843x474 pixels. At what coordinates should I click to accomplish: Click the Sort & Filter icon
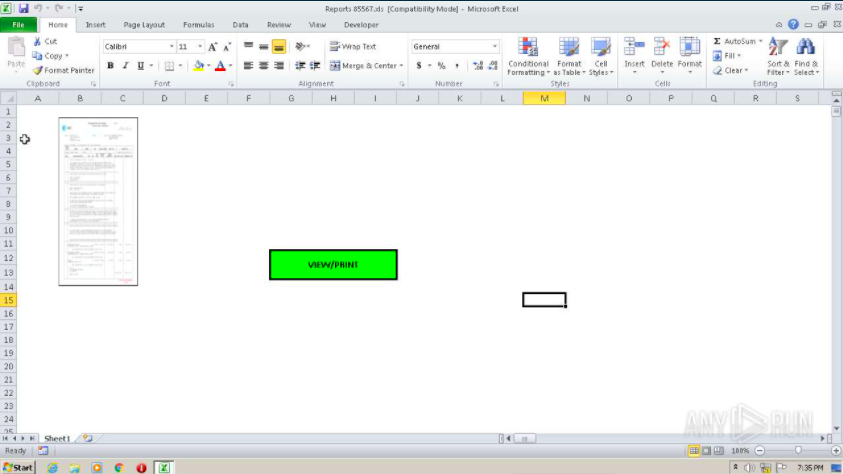click(778, 57)
